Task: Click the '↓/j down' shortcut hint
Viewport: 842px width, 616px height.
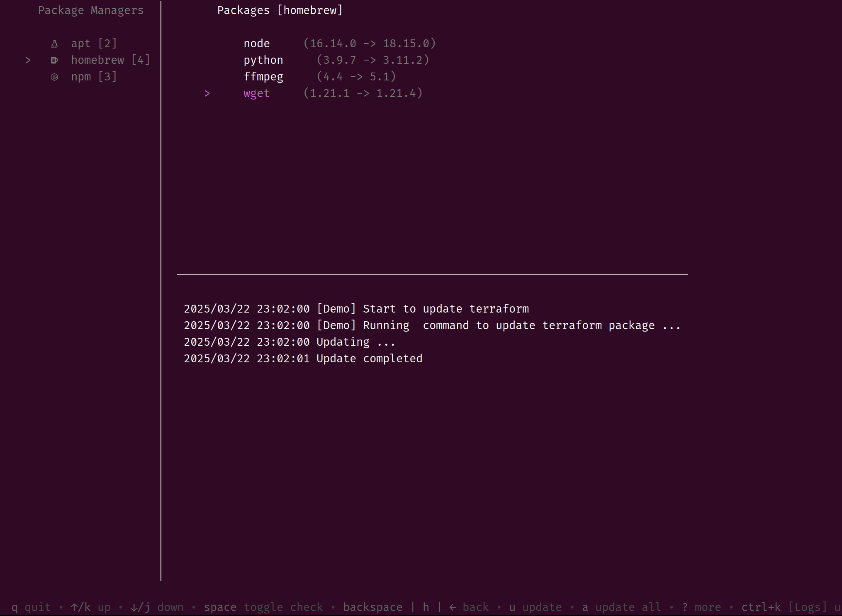Action: point(157,607)
